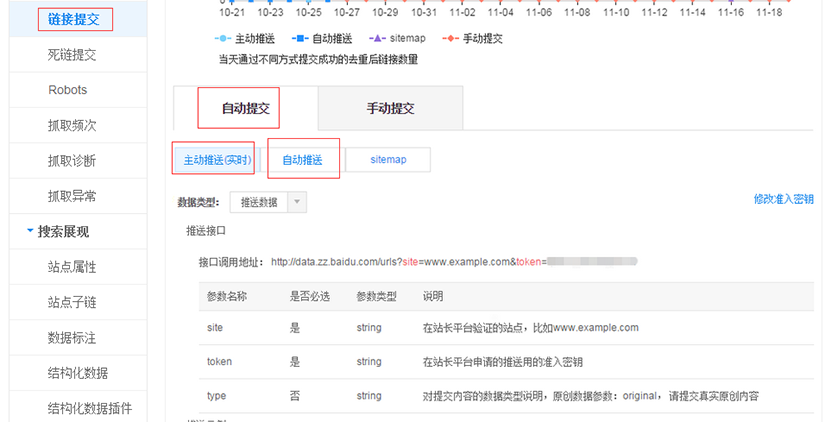Open 抓取诊断 sidebar item
The width and height of the screenshot is (825, 422).
point(72,161)
